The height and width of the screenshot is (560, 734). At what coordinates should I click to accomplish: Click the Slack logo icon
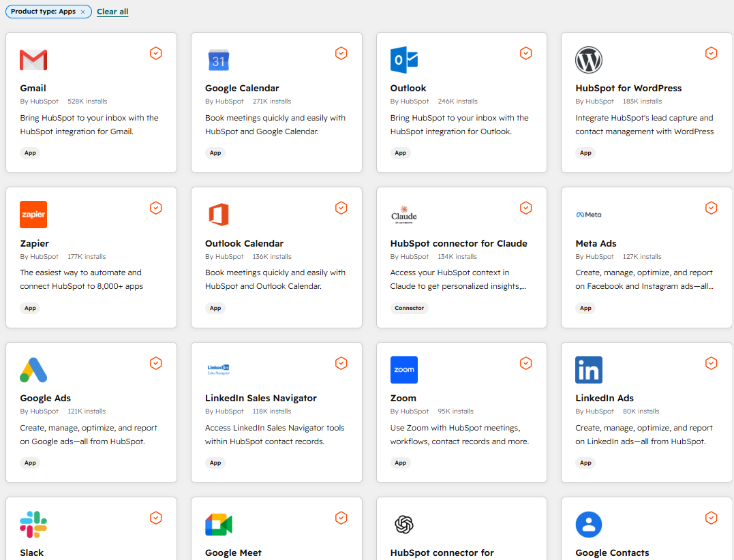point(33,525)
